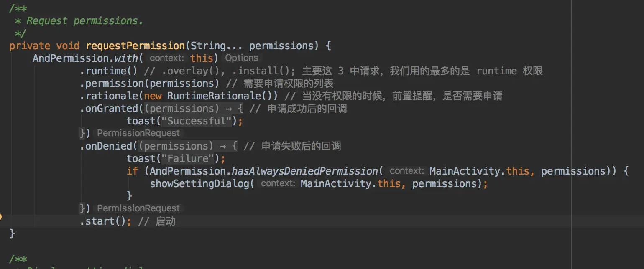Click the .permission(permissions) call
This screenshot has height=269, width=644.
(149, 84)
